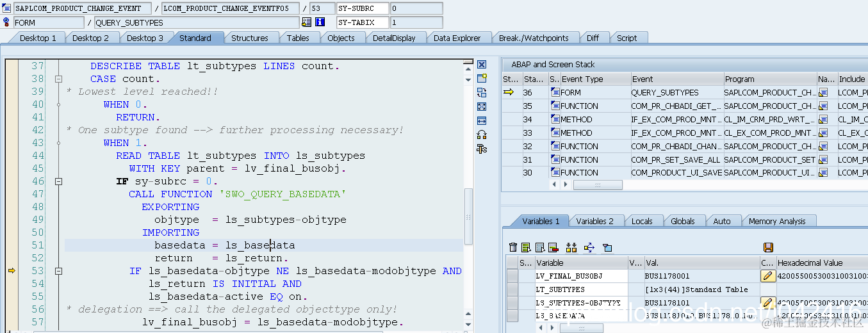868x333 pixels.
Task: Click COM_PR_SET_SAVE_ALL in the stack
Action: tap(676, 159)
